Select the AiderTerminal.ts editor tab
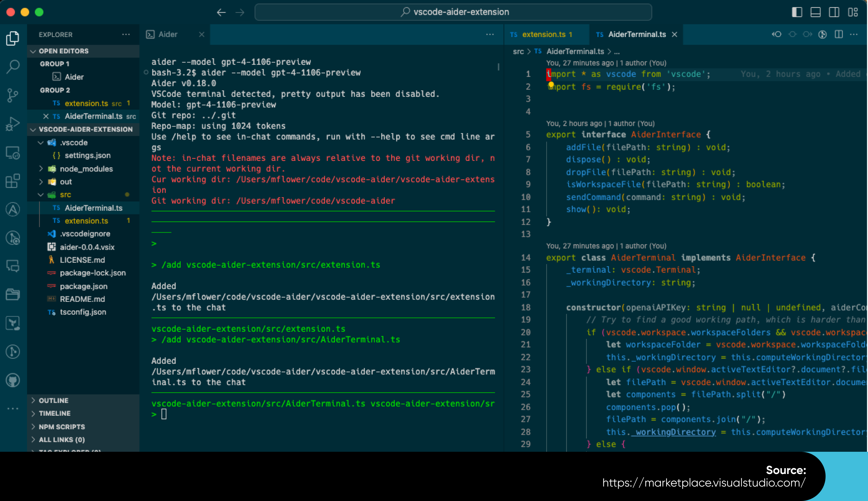Image resolution: width=868 pixels, height=501 pixels. [637, 34]
